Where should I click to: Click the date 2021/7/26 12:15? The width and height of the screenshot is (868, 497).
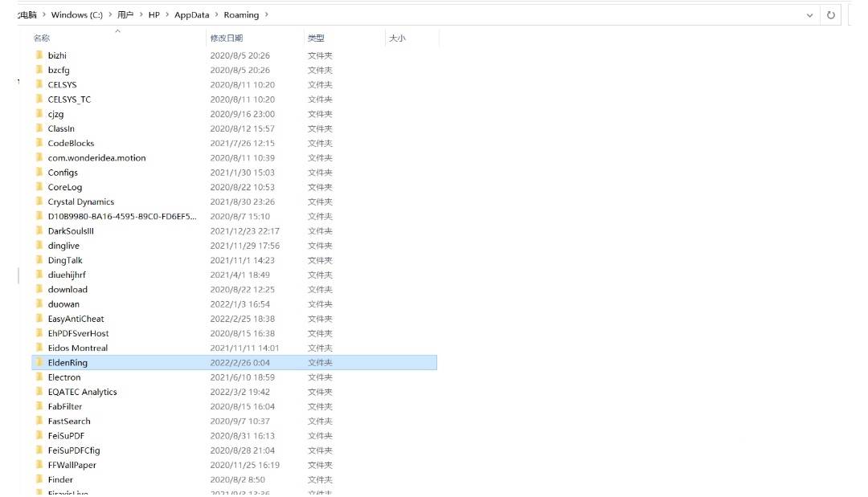coord(242,143)
